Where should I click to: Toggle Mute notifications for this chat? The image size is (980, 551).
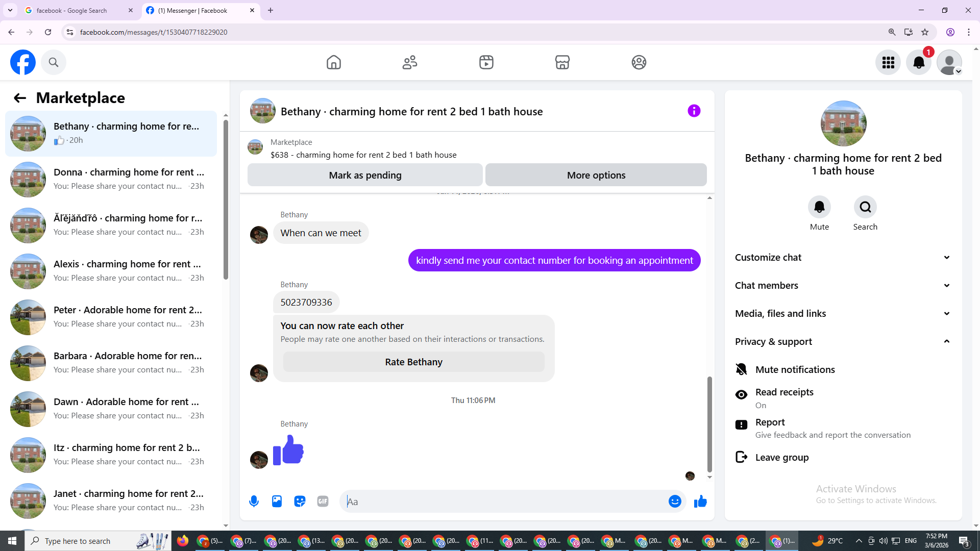coord(795,369)
